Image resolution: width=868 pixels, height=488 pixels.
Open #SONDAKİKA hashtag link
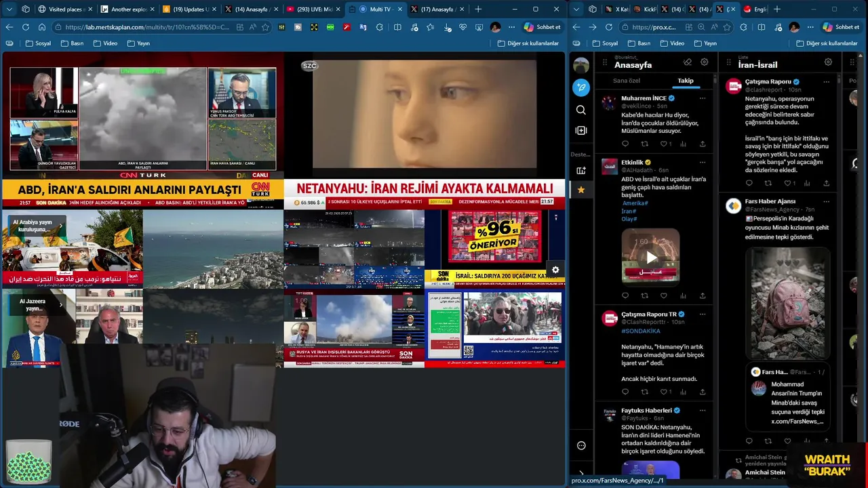(641, 331)
